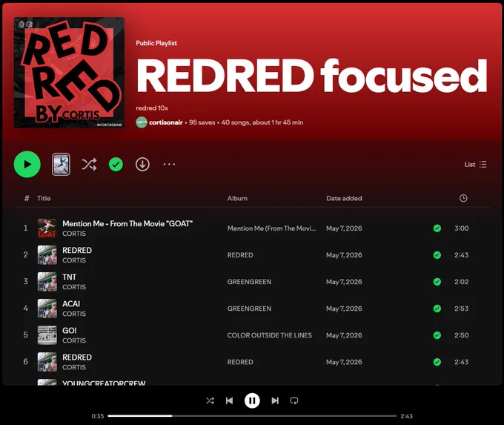504x425 pixels.
Task: Download the playlist with the down-arrow icon
Action: point(142,165)
